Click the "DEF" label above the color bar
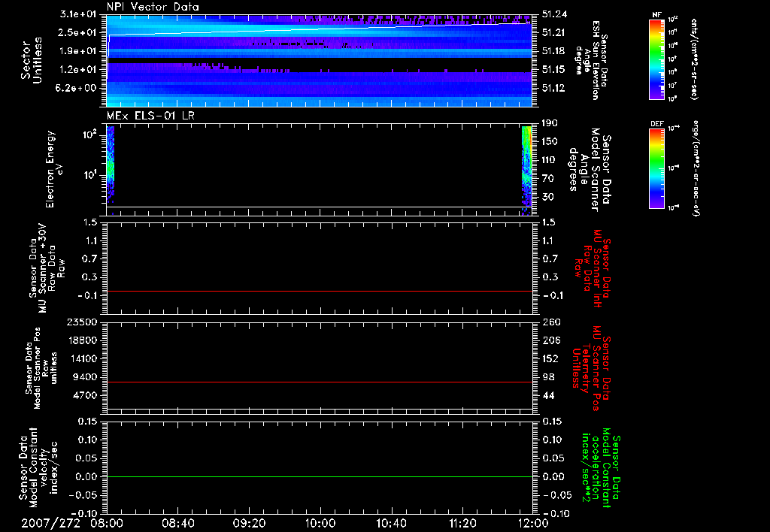The height and width of the screenshot is (532, 770). tap(656, 124)
